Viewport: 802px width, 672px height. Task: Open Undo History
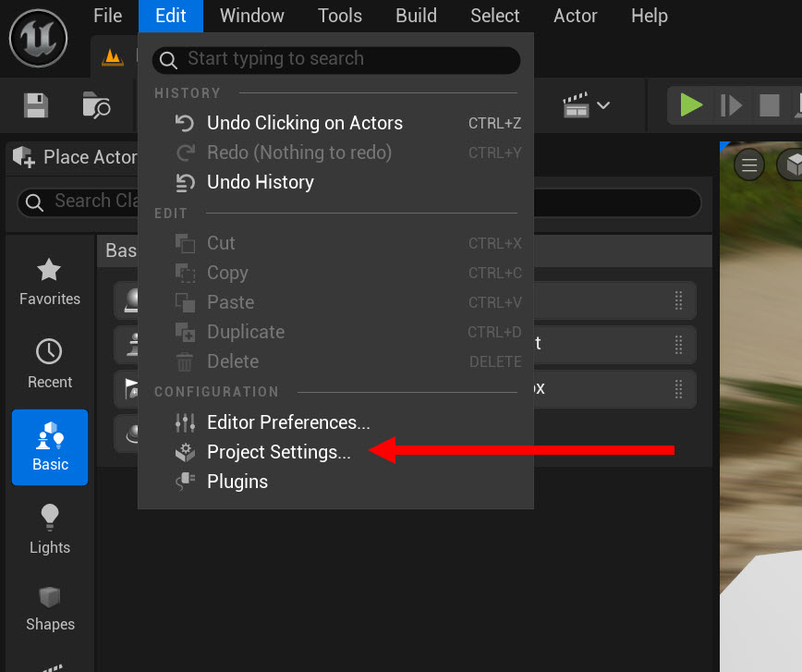(336, 183)
